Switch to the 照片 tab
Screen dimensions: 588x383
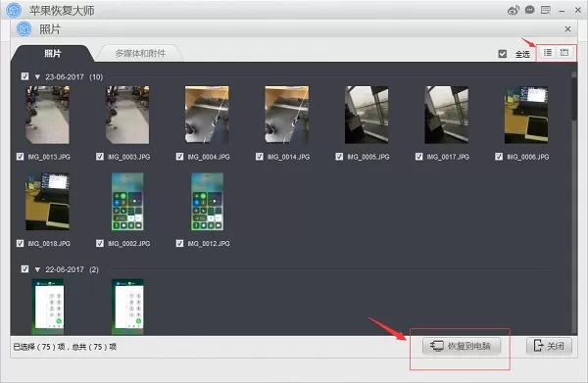tap(53, 53)
